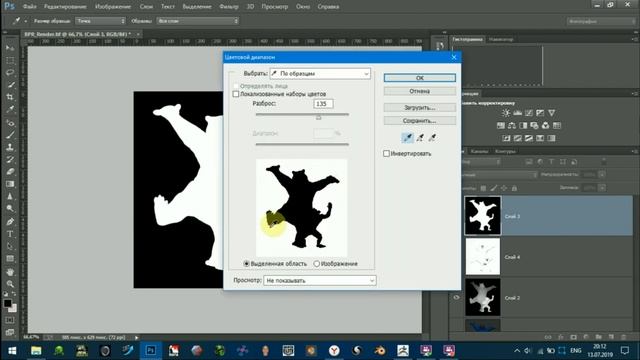
Task: Select the Hand tool
Action: 10,272
